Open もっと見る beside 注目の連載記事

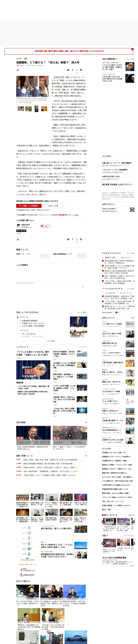[x=131, y=59]
